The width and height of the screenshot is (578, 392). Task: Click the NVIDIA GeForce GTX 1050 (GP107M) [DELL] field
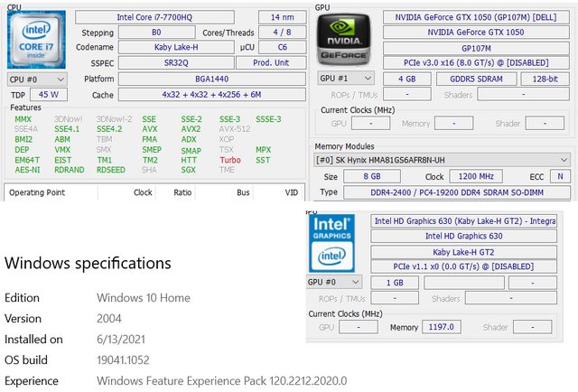pyautogui.click(x=476, y=17)
